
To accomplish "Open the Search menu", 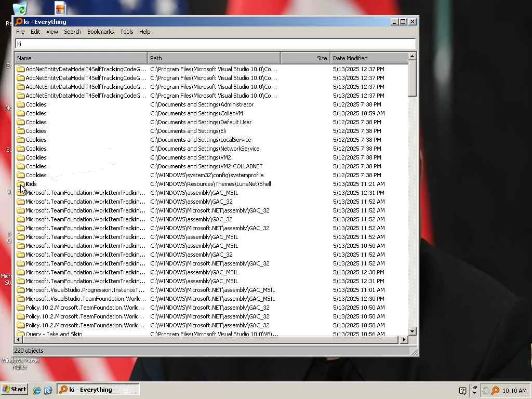I will 73,32.
